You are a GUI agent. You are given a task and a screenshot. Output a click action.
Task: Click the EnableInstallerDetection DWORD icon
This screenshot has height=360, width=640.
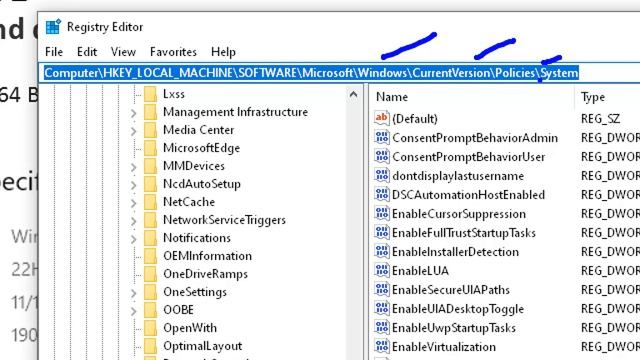(382, 251)
